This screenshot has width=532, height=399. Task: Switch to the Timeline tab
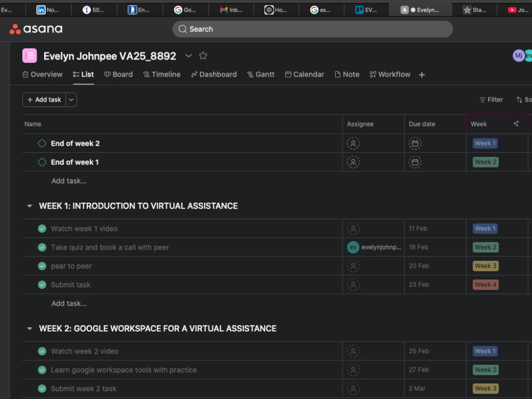coord(162,74)
